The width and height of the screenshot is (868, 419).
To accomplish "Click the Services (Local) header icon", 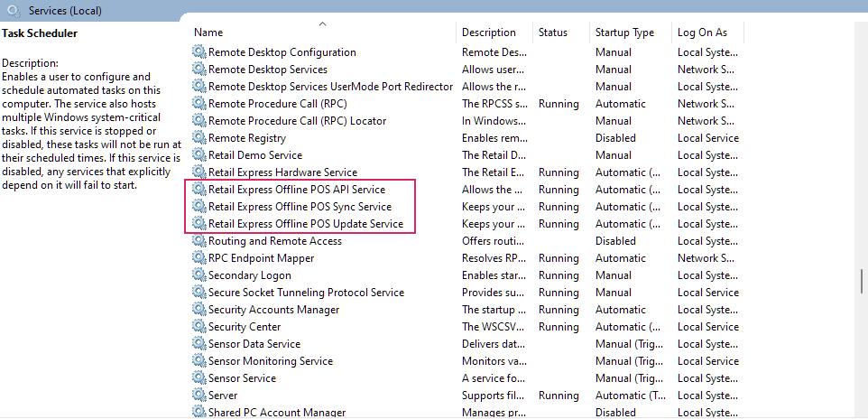I will (x=15, y=11).
